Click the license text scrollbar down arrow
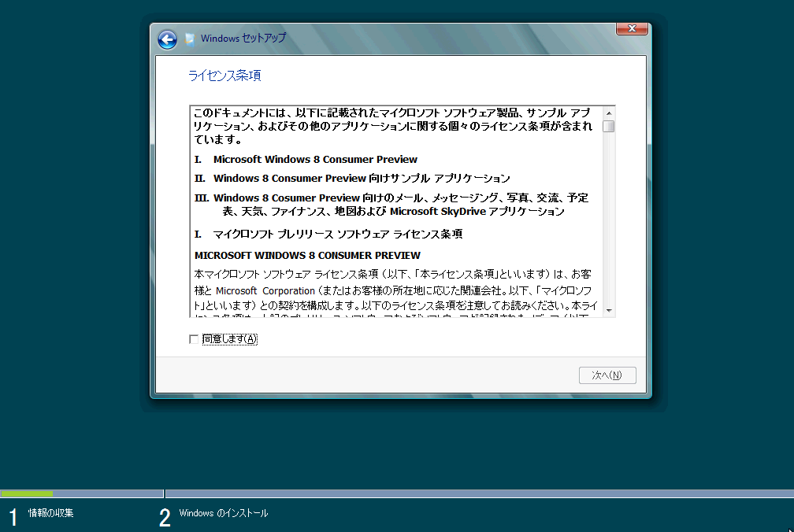The image size is (794, 532). pos(609,311)
